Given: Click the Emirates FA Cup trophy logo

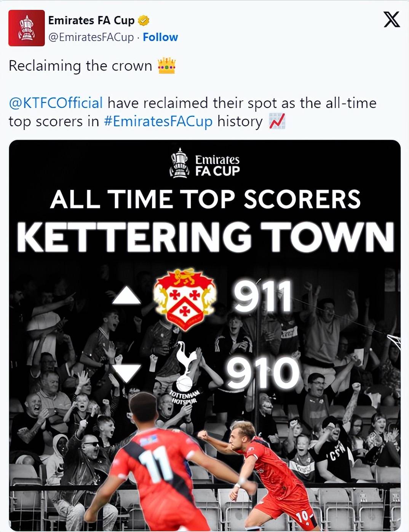Looking at the screenshot, I should pyautogui.click(x=179, y=164).
